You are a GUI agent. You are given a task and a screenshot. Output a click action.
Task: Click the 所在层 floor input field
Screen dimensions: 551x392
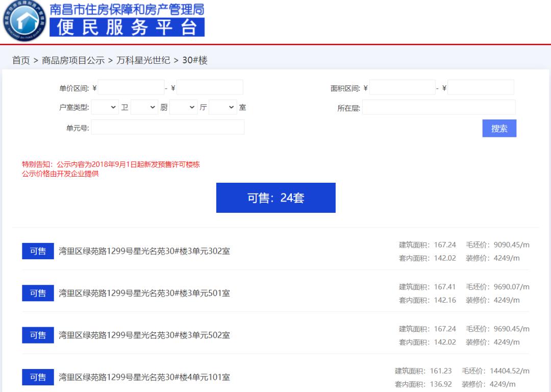[439, 107]
